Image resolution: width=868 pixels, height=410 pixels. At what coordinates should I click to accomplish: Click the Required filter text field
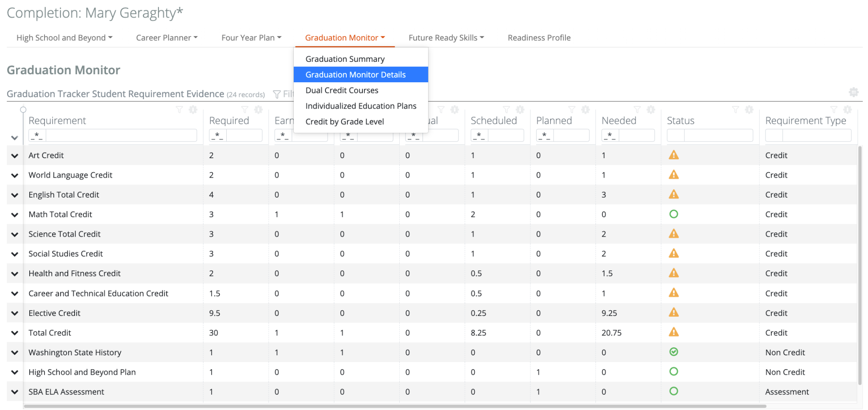[x=245, y=135]
